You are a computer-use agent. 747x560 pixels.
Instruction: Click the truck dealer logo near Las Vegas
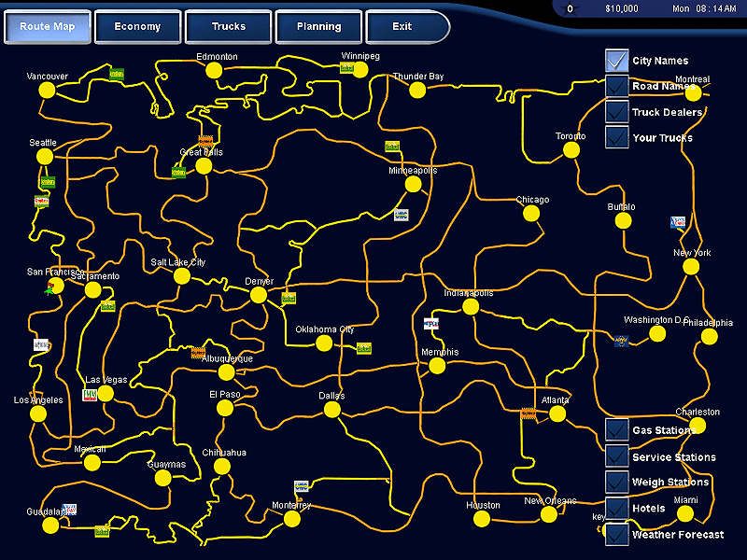coord(90,395)
